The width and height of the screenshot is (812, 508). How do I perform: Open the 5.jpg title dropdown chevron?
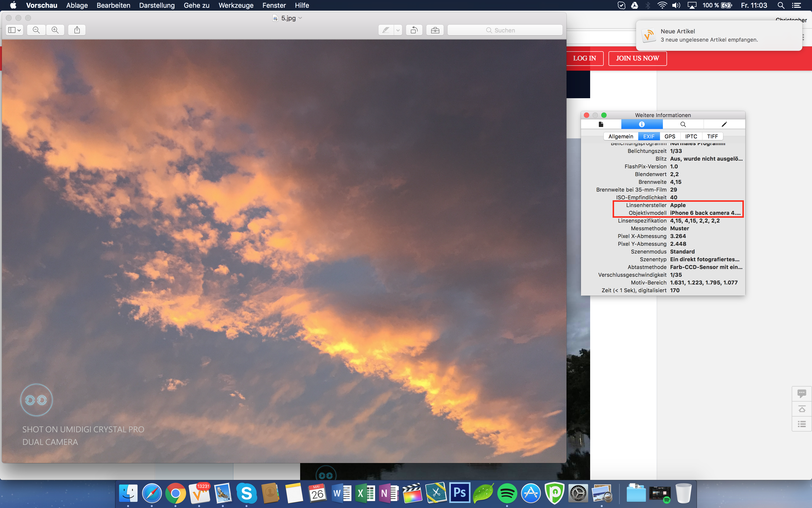click(300, 18)
